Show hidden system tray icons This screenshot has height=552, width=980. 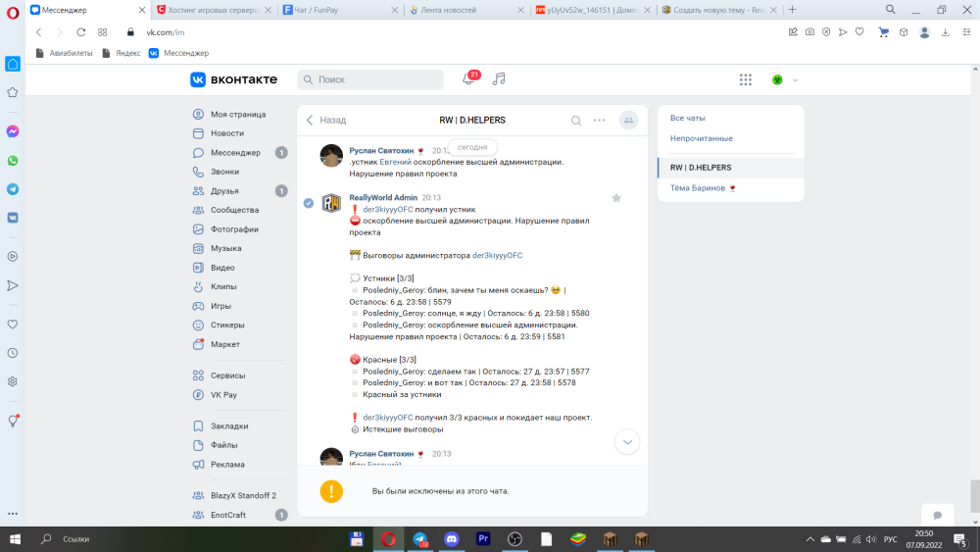[810, 539]
